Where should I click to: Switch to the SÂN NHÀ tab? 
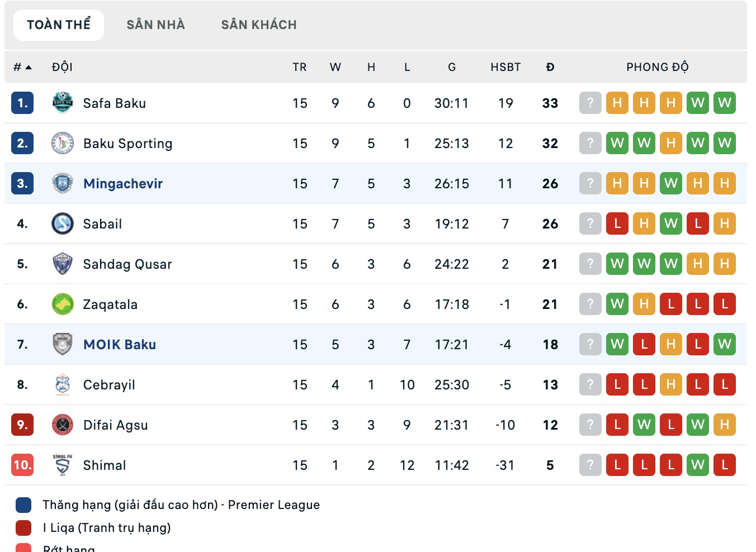[155, 25]
